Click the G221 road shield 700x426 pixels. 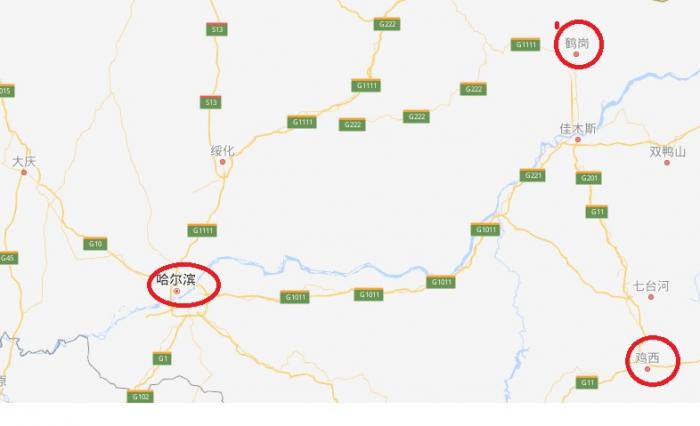(533, 175)
